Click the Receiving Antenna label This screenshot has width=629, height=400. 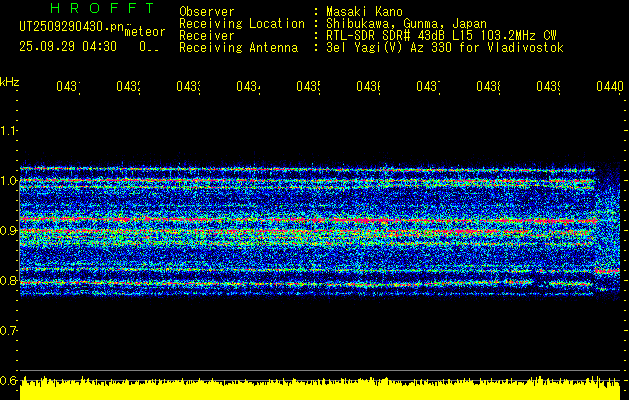click(x=239, y=48)
